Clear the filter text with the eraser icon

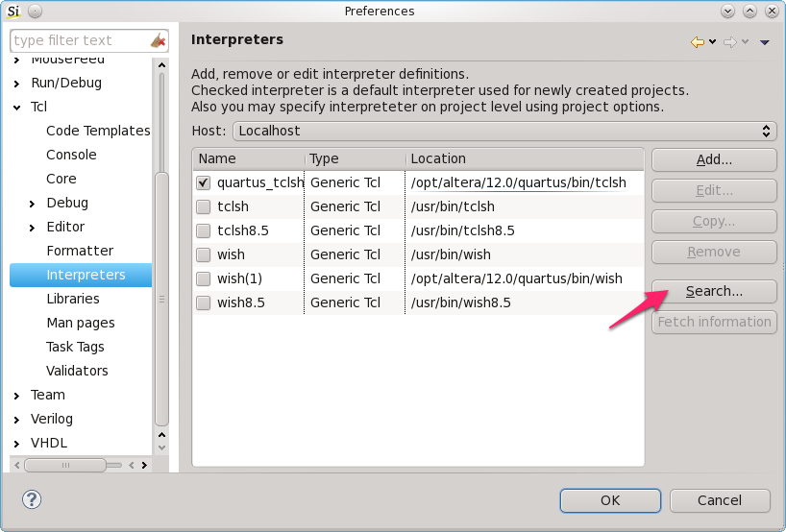pyautogui.click(x=159, y=40)
